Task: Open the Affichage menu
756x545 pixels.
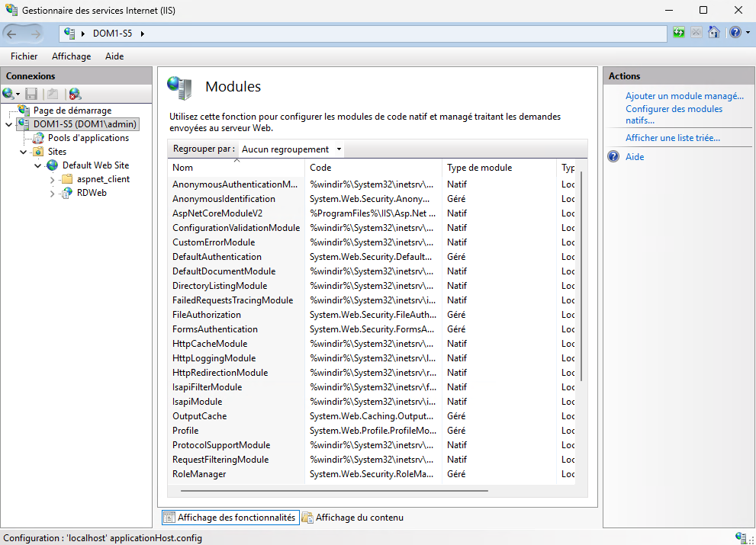Action: 71,56
